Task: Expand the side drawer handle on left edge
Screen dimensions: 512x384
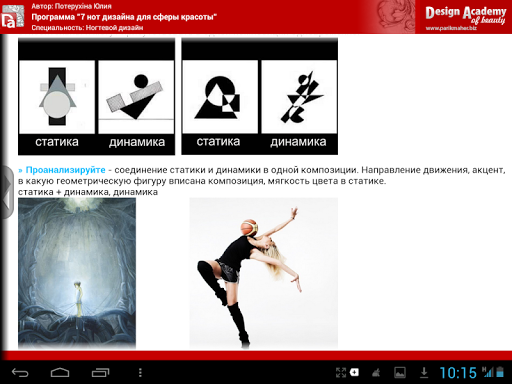Action: (7, 192)
